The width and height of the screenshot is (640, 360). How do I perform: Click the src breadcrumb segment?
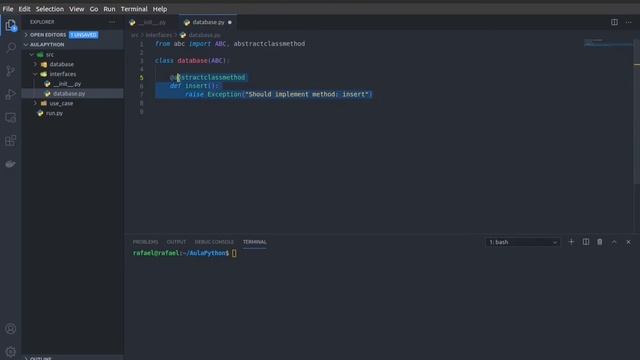(x=135, y=36)
